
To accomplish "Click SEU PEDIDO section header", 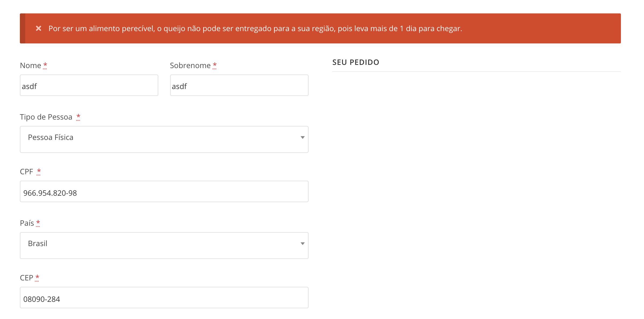I will (356, 62).
